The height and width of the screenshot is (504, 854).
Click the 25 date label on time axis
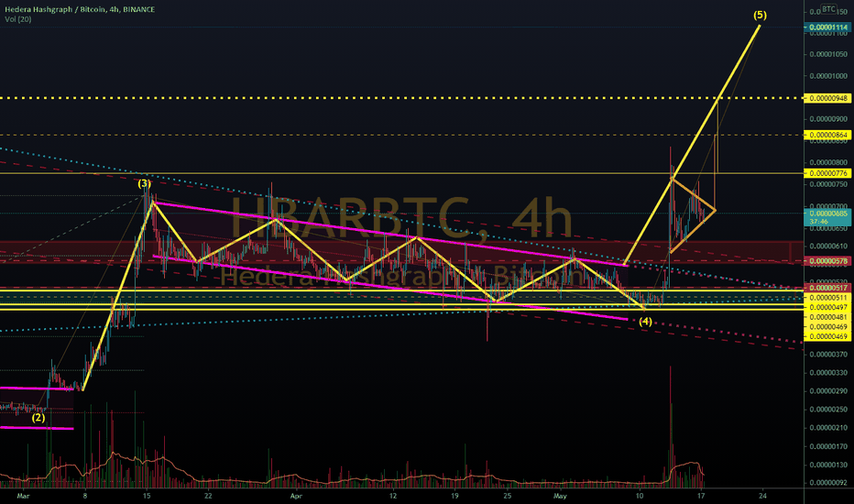coord(507,496)
